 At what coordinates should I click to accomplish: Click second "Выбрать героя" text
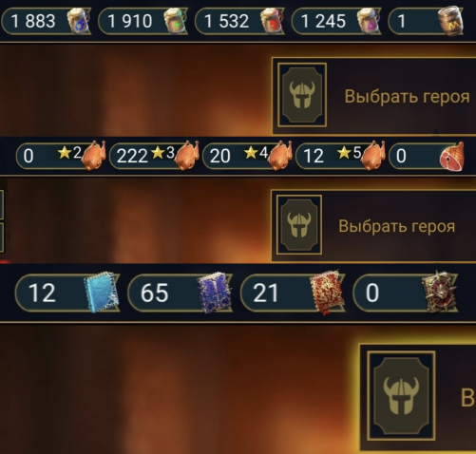pyautogui.click(x=397, y=226)
